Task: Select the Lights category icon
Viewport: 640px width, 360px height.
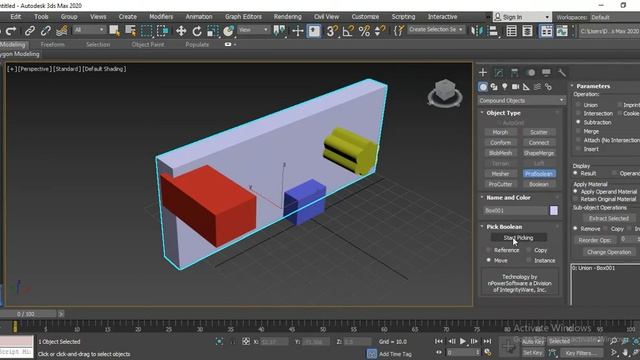Action: pos(505,87)
